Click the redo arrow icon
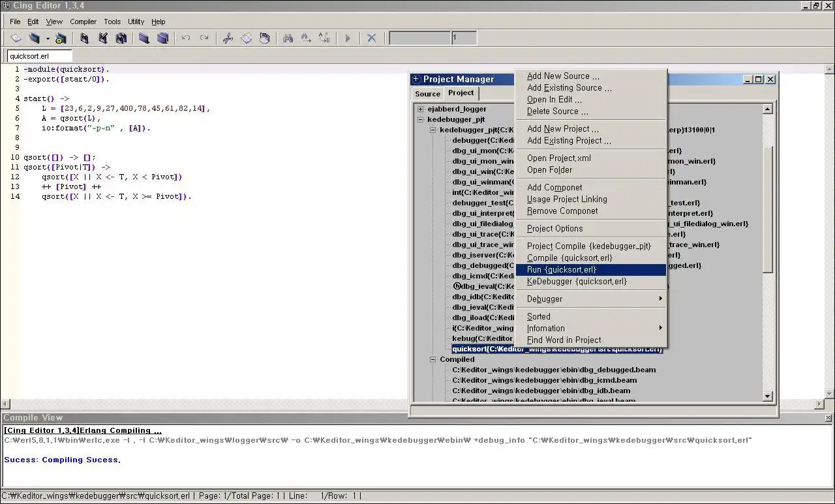The width and height of the screenshot is (835, 504). pyautogui.click(x=204, y=38)
